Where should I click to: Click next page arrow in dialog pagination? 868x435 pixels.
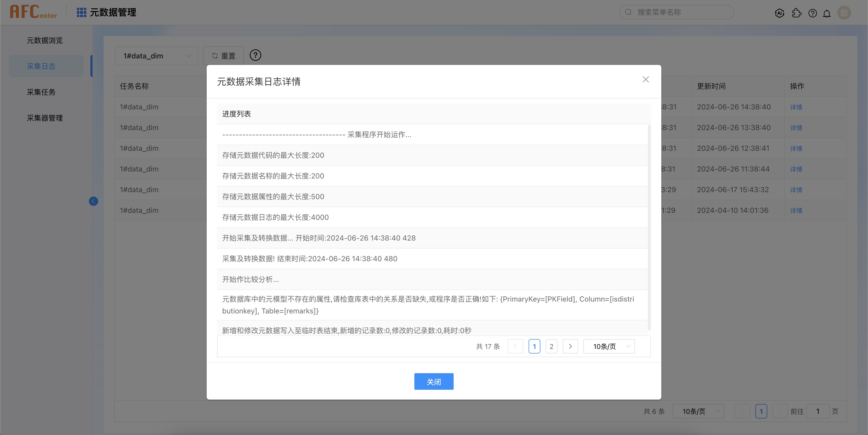coord(570,346)
